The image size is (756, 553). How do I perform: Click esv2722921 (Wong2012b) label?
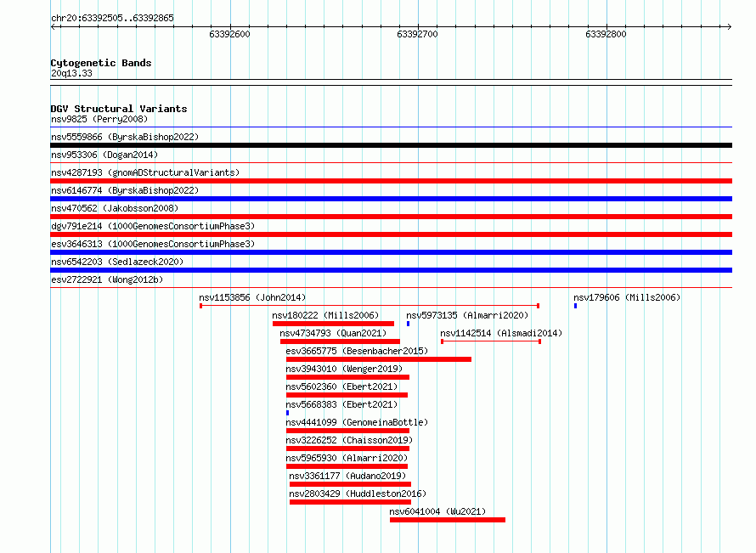coord(107,279)
